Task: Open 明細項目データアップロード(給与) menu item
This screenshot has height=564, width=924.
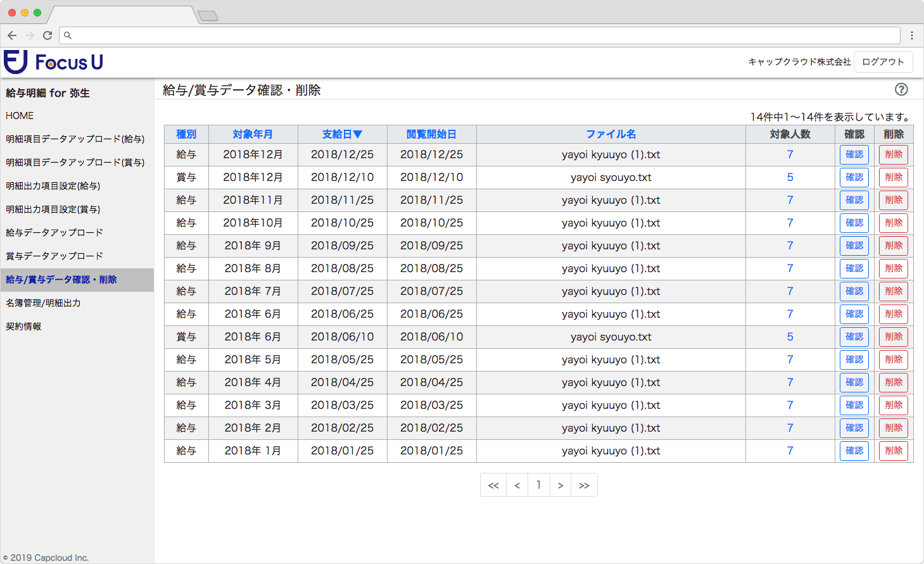Action: tap(75, 139)
